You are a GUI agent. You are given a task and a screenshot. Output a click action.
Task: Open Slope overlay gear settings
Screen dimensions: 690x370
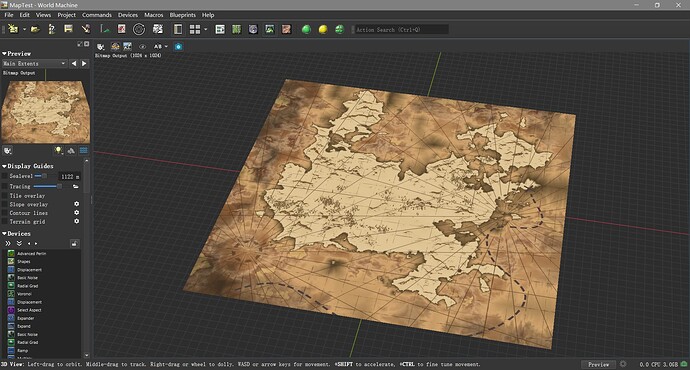pos(77,204)
